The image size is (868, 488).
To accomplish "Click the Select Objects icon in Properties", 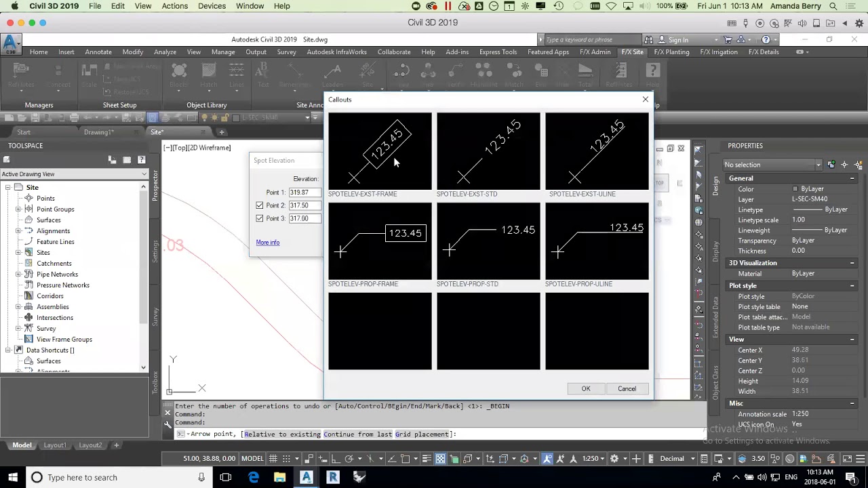I will pyautogui.click(x=844, y=165).
